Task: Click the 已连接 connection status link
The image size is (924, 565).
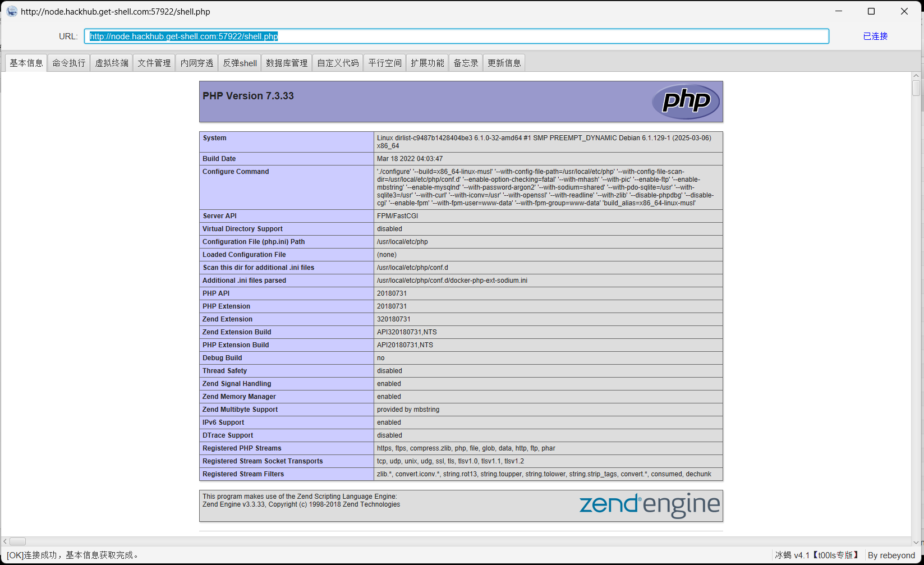Action: (875, 36)
